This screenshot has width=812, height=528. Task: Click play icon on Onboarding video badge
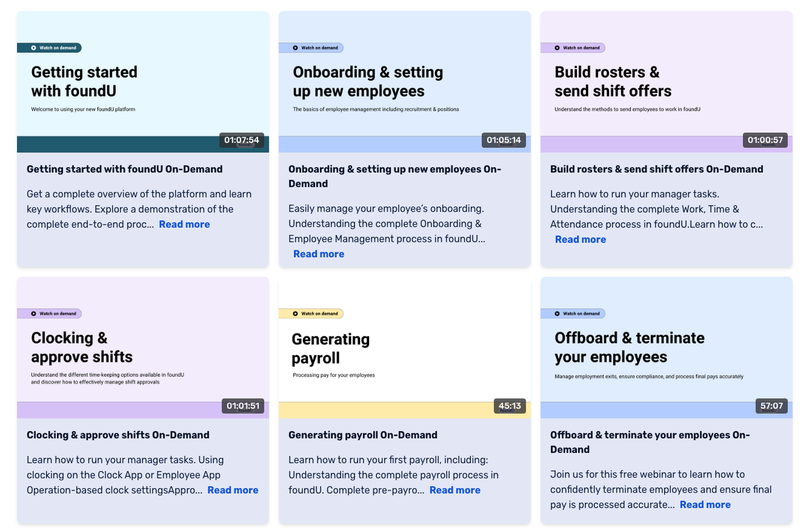(x=295, y=48)
